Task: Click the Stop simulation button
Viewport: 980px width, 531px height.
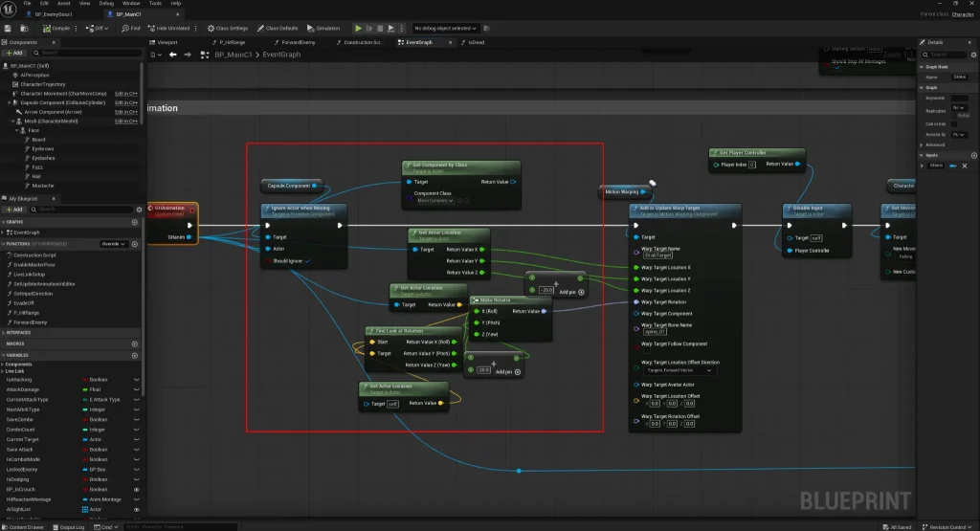Action: pos(380,28)
